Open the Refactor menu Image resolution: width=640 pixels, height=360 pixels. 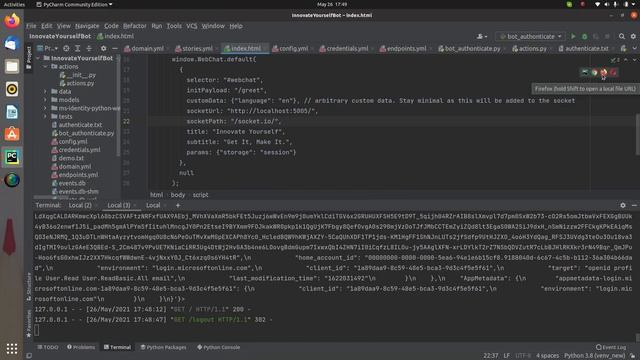(135, 26)
